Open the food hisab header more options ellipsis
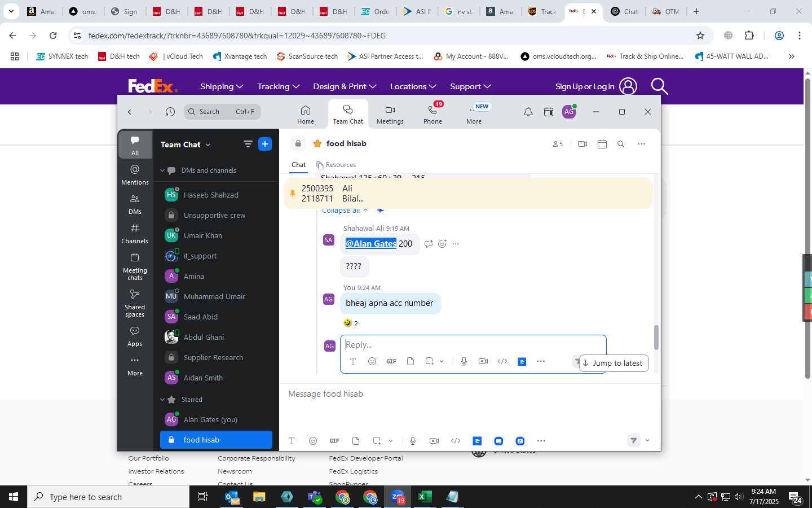The width and height of the screenshot is (812, 508). click(x=641, y=144)
